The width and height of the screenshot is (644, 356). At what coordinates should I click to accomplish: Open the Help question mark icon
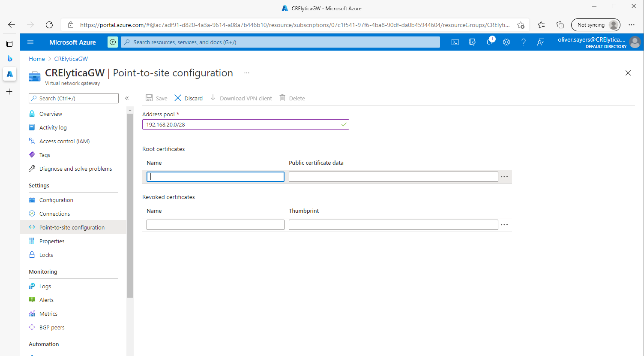(x=524, y=42)
